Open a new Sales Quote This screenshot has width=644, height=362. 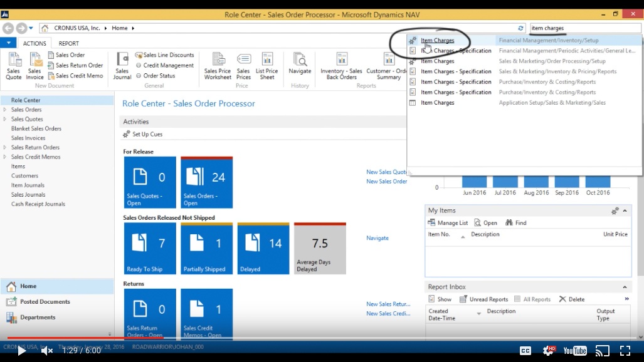tap(14, 66)
